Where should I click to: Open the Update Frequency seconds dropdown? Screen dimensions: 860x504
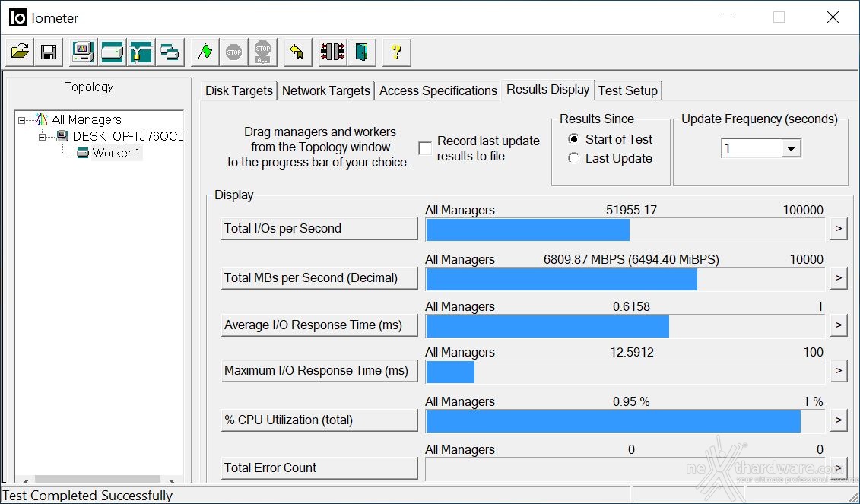pyautogui.click(x=790, y=148)
